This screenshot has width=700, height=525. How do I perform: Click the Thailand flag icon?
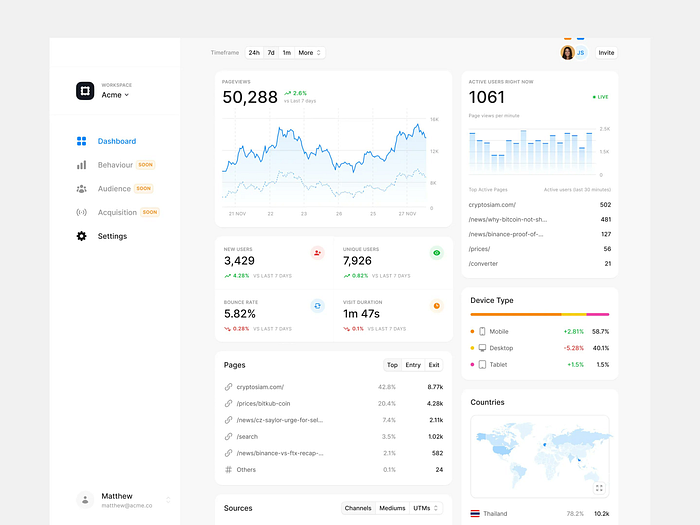tap(475, 513)
